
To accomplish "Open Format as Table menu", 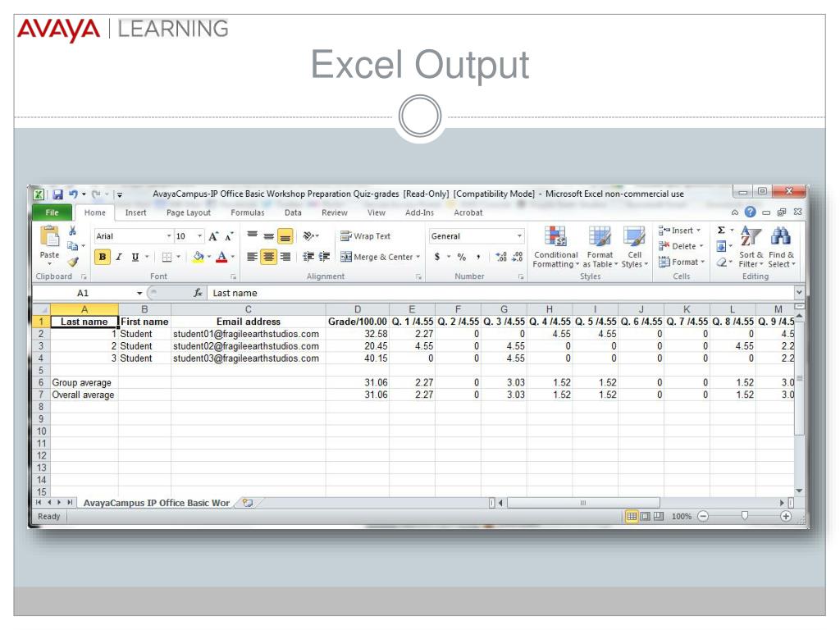I will click(x=600, y=246).
